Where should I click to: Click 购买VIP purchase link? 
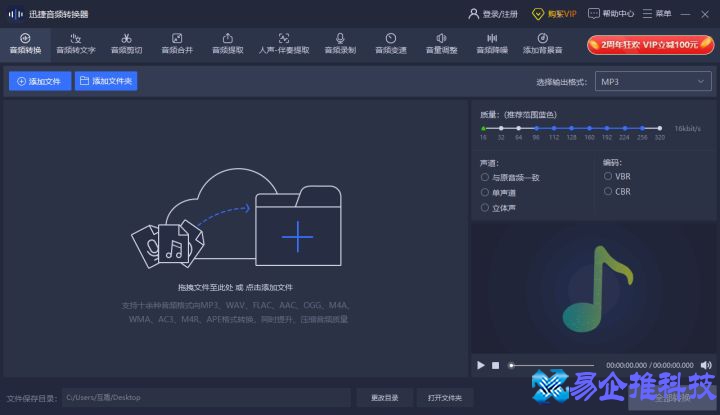point(554,14)
